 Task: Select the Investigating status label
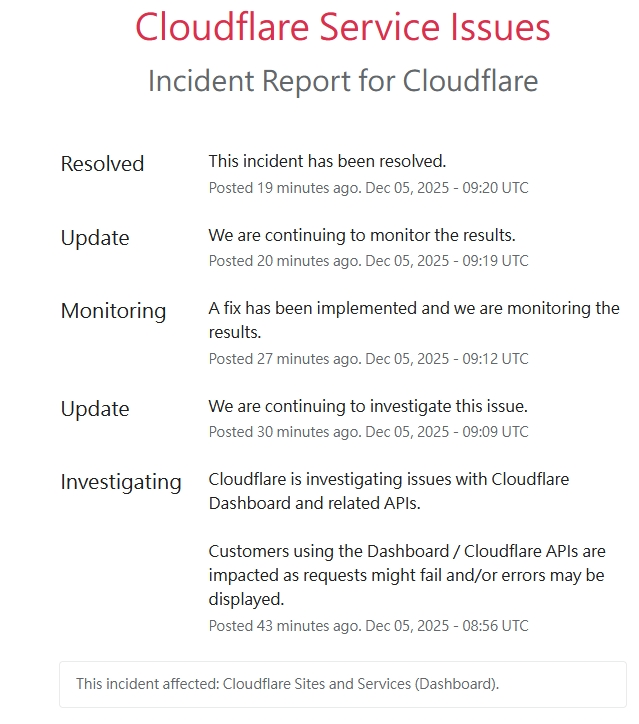coord(121,482)
